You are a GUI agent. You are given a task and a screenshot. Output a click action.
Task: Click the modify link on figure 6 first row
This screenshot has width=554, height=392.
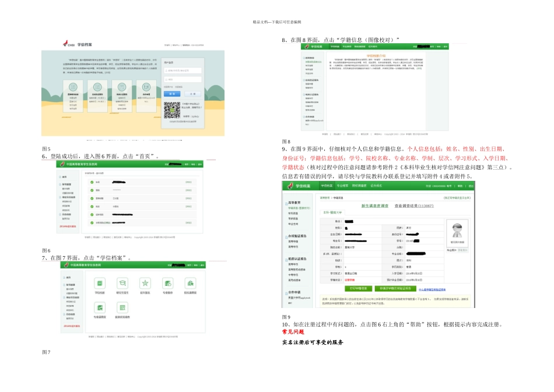(189, 183)
